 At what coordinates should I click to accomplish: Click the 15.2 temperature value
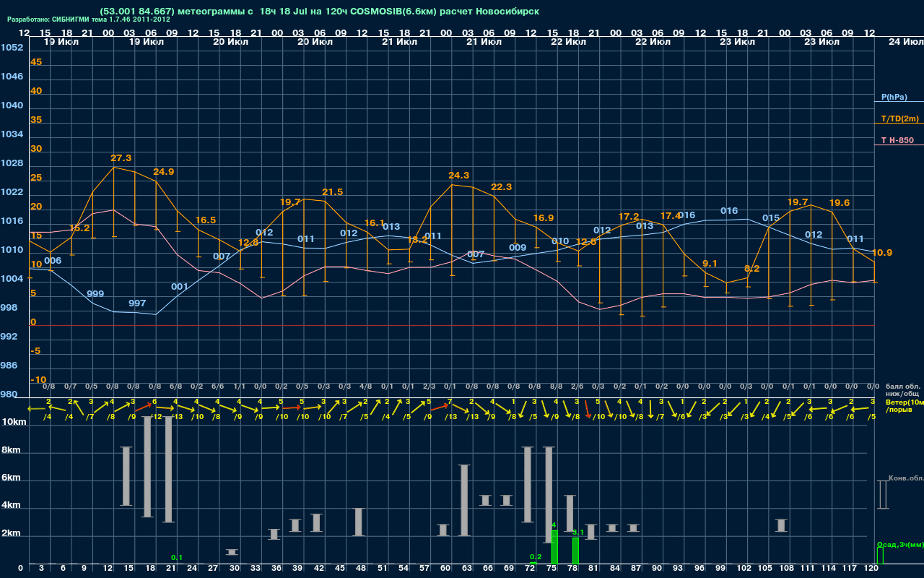pos(79,228)
